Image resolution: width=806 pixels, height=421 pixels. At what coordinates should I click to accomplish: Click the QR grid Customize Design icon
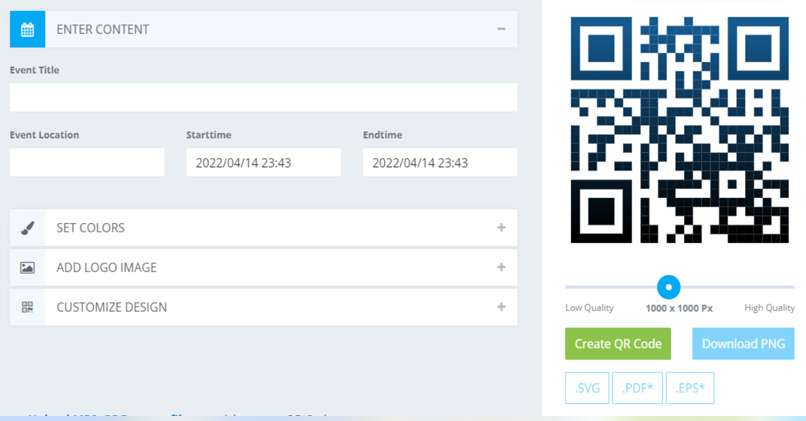pyautogui.click(x=27, y=307)
